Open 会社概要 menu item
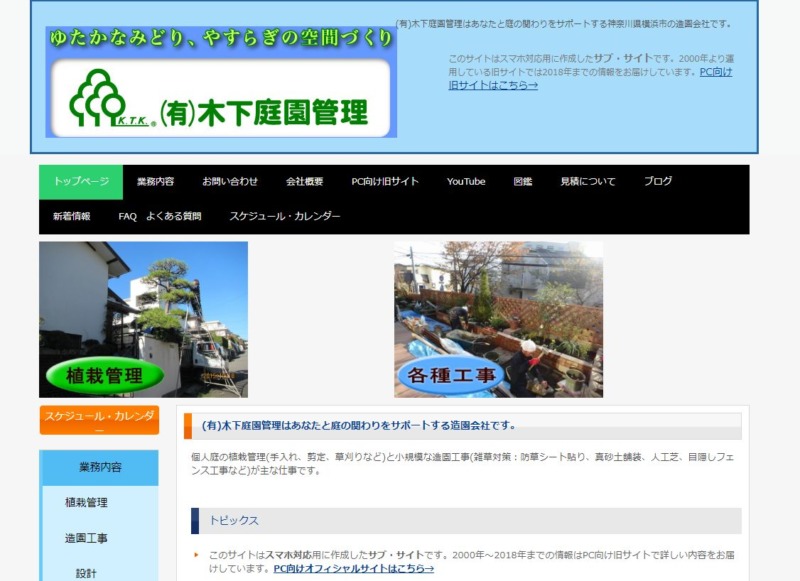800x581 pixels. pyautogui.click(x=304, y=182)
